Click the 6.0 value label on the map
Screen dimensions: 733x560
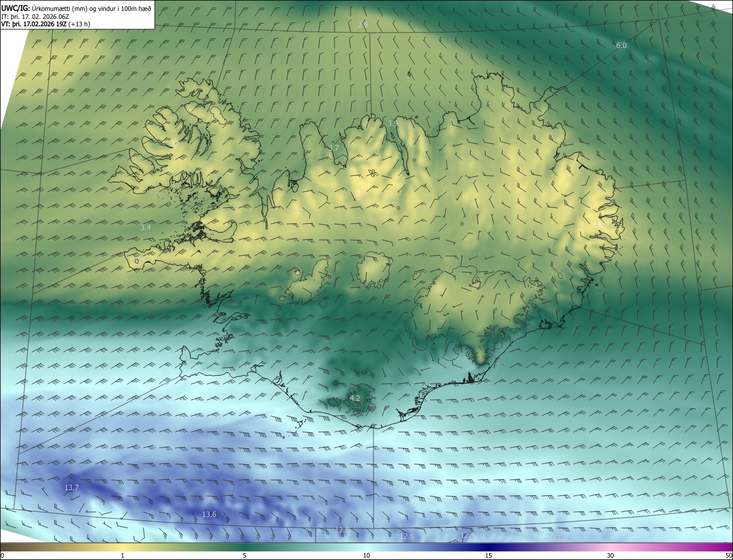pos(621,45)
